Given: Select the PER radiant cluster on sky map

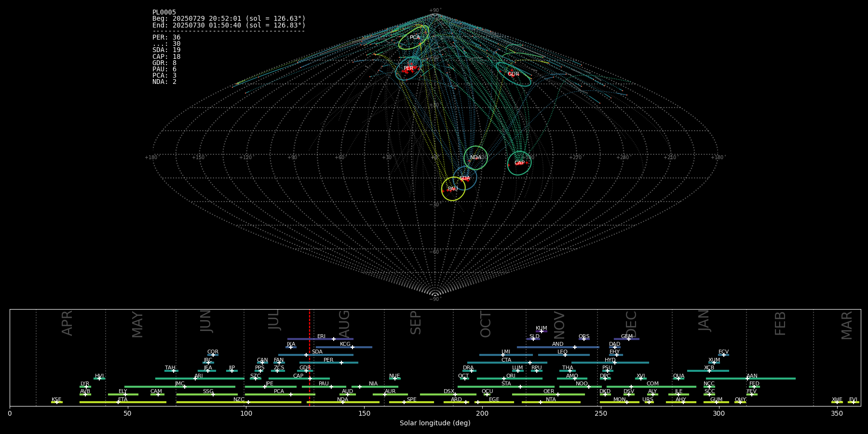Looking at the screenshot, I should (x=408, y=68).
